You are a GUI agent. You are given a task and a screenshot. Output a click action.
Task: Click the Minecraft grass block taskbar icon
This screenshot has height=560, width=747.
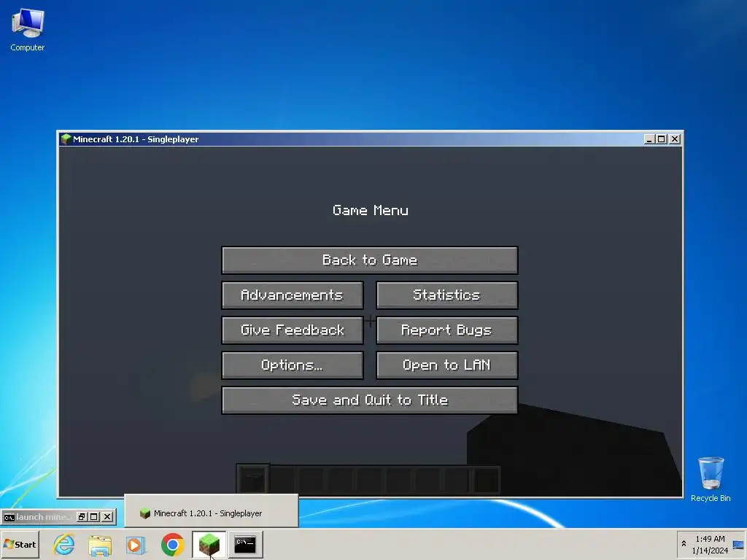click(x=209, y=545)
